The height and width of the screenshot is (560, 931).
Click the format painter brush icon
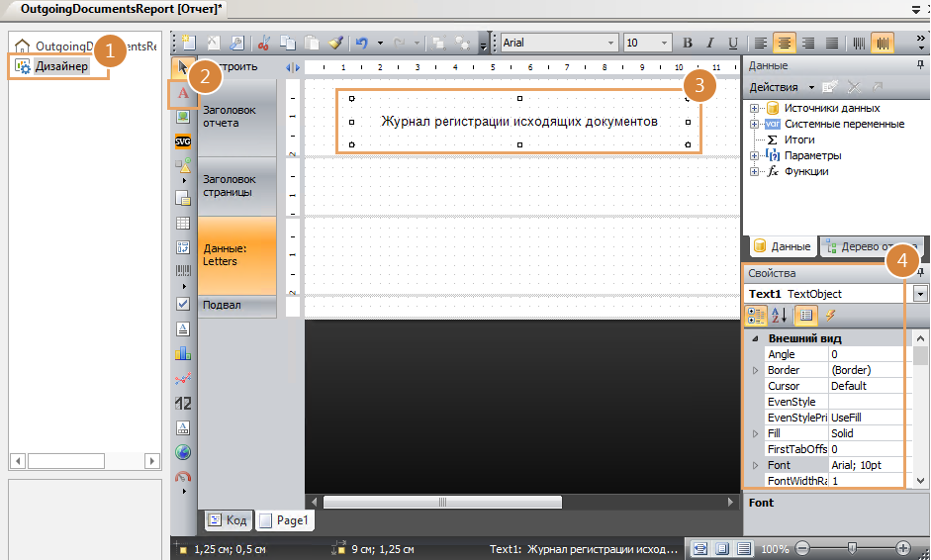(335, 44)
